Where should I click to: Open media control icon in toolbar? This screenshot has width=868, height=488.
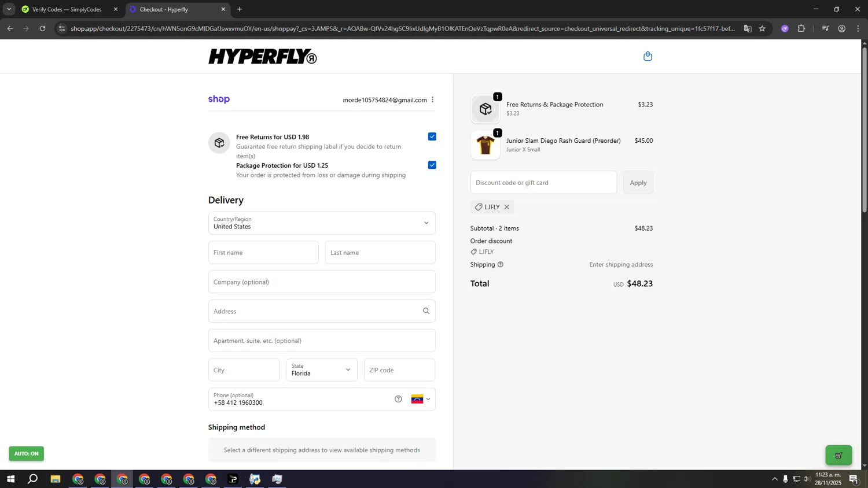(826, 28)
